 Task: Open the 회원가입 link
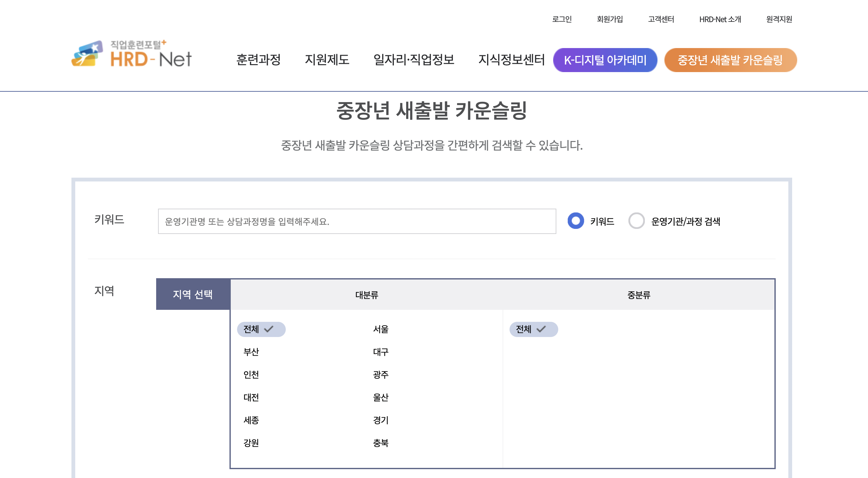click(x=609, y=19)
